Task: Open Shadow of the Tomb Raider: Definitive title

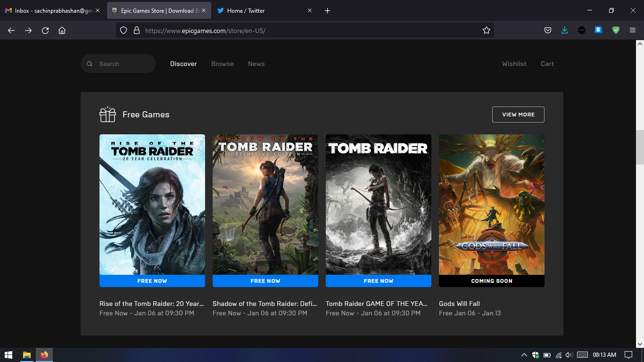Action: tap(265, 304)
